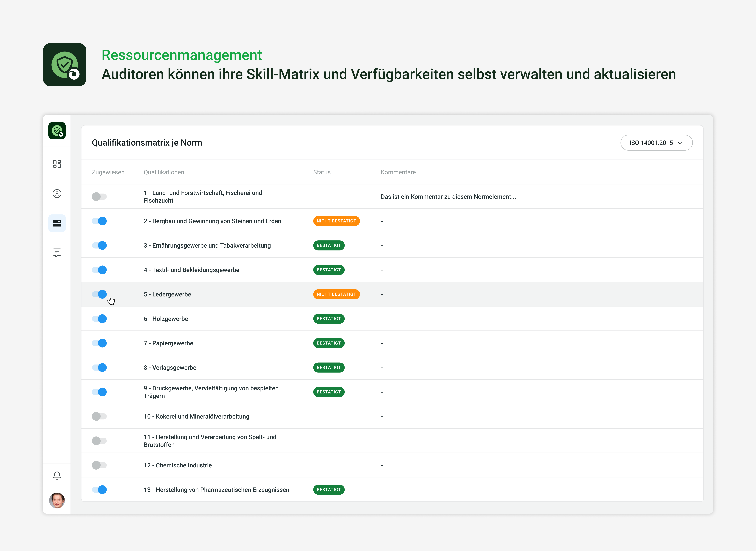Enable the Chemische Industrie toggle

[99, 465]
